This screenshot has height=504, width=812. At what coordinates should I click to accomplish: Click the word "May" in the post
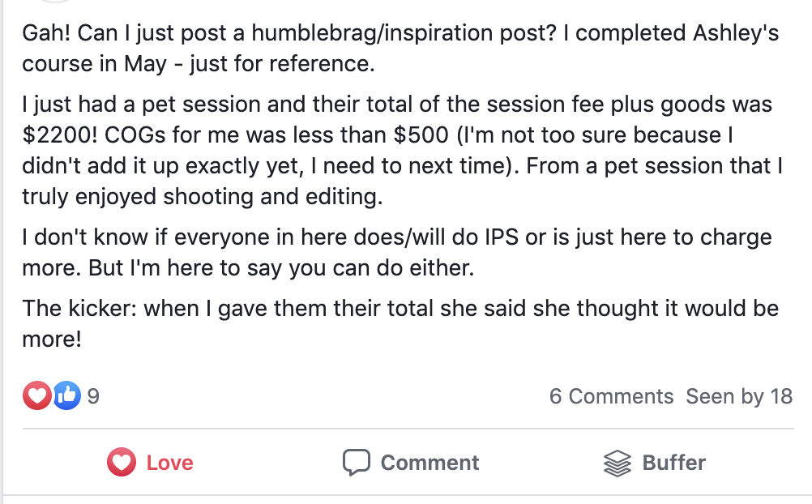click(x=146, y=64)
